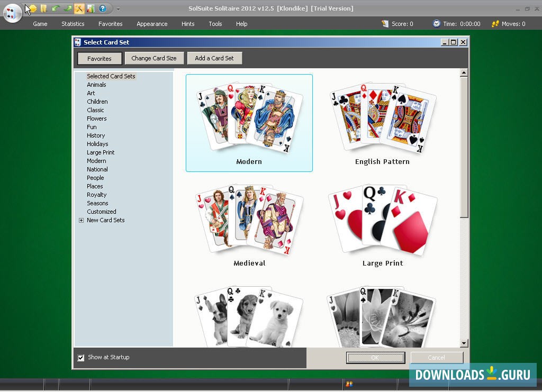542x392 pixels.
Task: Select the National category
Action: 97,169
